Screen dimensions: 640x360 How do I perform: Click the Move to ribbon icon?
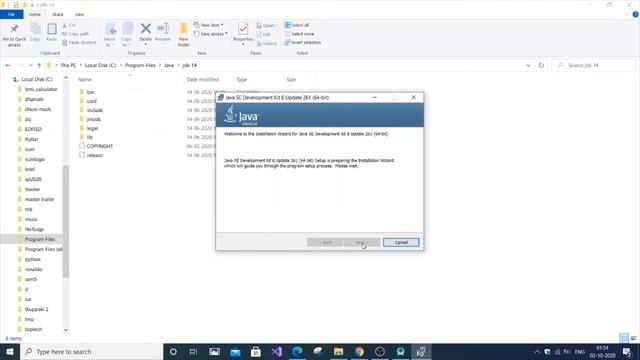110,34
